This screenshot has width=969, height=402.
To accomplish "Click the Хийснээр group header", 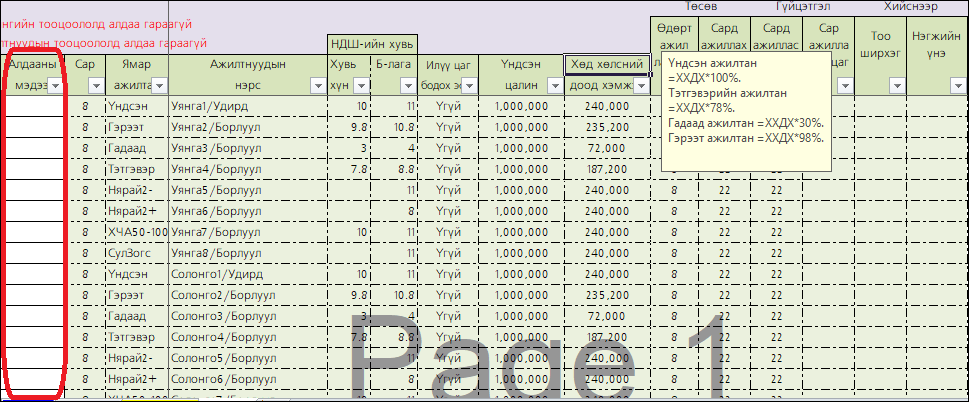I will click(x=909, y=6).
